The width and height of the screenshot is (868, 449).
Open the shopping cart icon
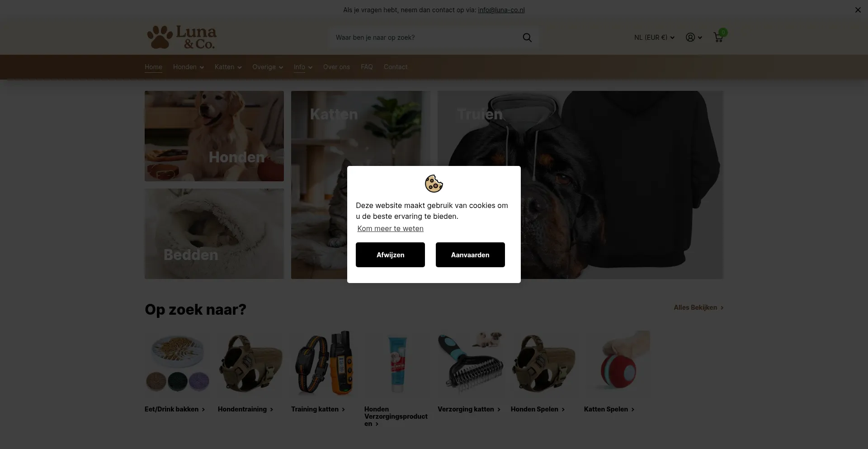tap(718, 37)
